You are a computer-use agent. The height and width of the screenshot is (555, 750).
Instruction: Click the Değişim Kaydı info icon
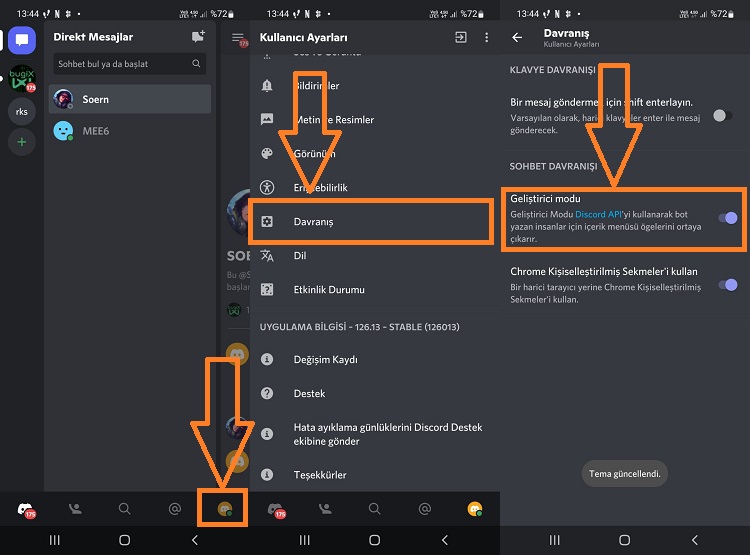click(267, 359)
